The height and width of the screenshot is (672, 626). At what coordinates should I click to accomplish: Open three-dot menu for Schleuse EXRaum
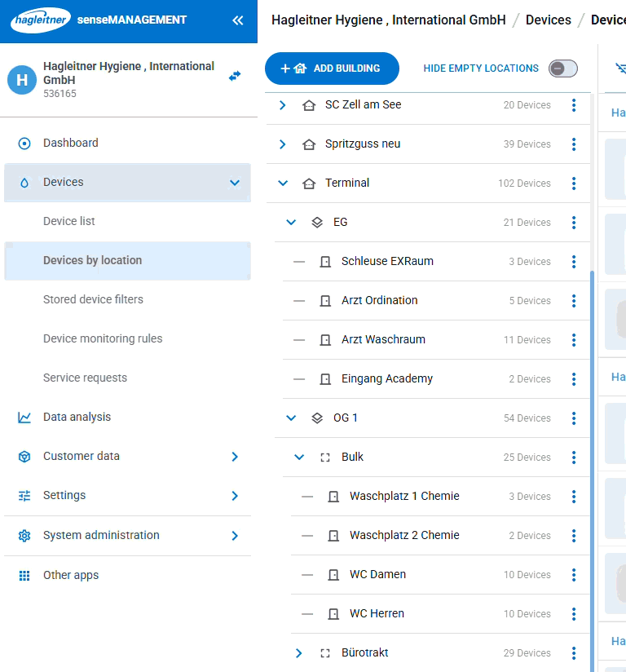pos(574,262)
